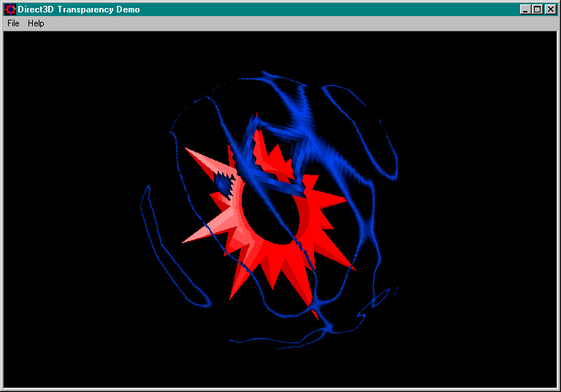Open the File menu
The image size is (561, 392).
pyautogui.click(x=13, y=23)
